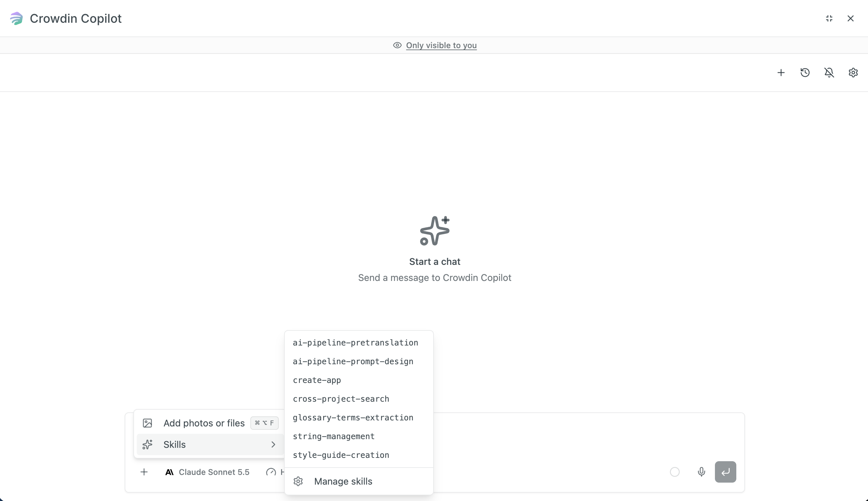868x501 pixels.
Task: Start voice input with the microphone icon
Action: [x=701, y=472]
